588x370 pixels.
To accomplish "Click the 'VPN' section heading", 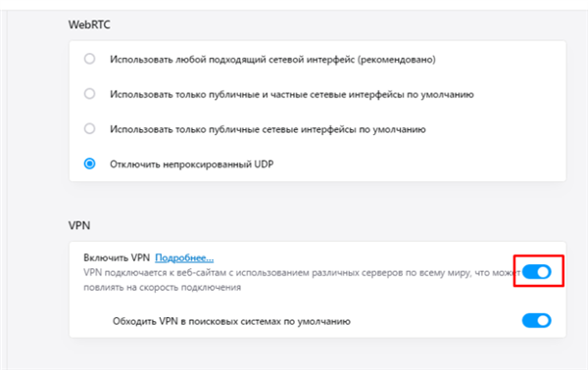I will (79, 225).
